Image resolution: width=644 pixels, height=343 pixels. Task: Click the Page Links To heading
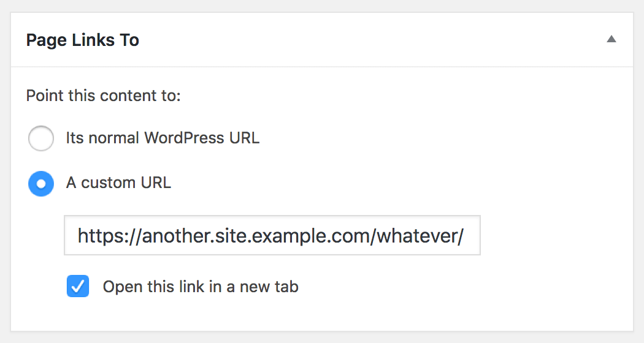82,40
